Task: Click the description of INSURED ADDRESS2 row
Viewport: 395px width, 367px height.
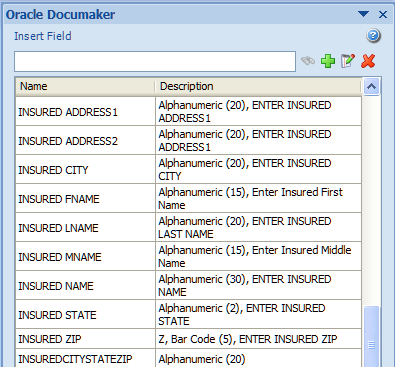Action: click(x=258, y=141)
